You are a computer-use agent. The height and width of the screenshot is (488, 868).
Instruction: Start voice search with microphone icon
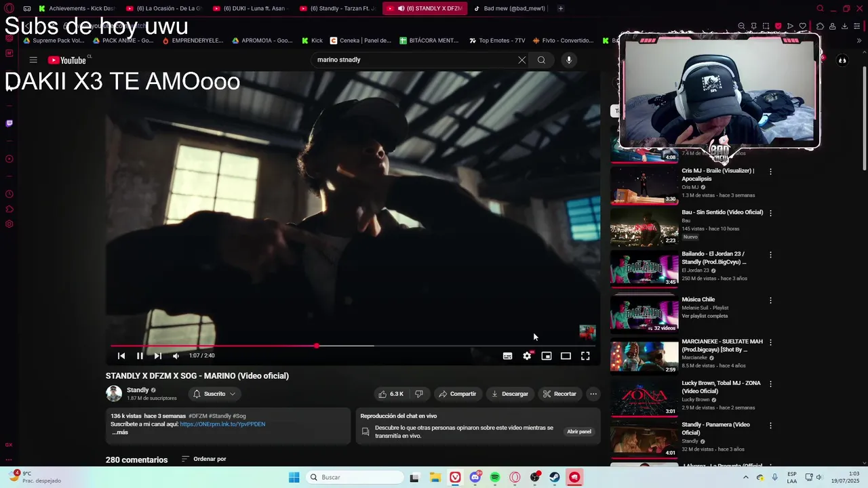(x=568, y=60)
